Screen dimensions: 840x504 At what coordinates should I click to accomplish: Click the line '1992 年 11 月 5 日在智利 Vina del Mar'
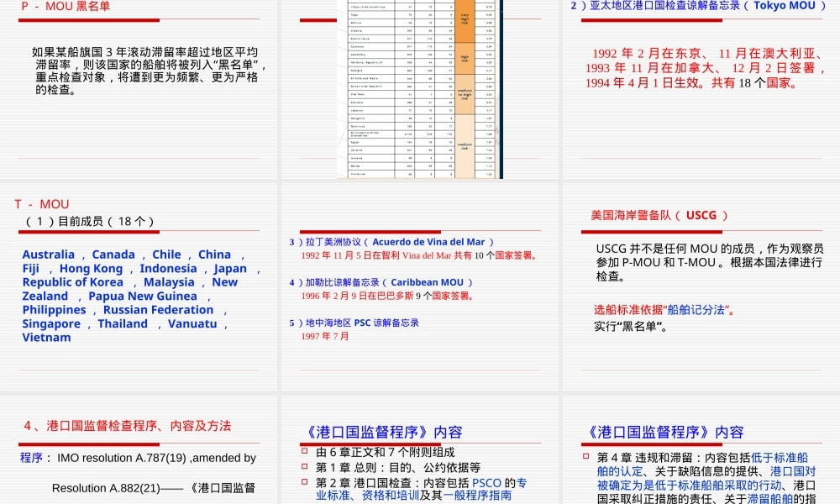[x=419, y=255]
